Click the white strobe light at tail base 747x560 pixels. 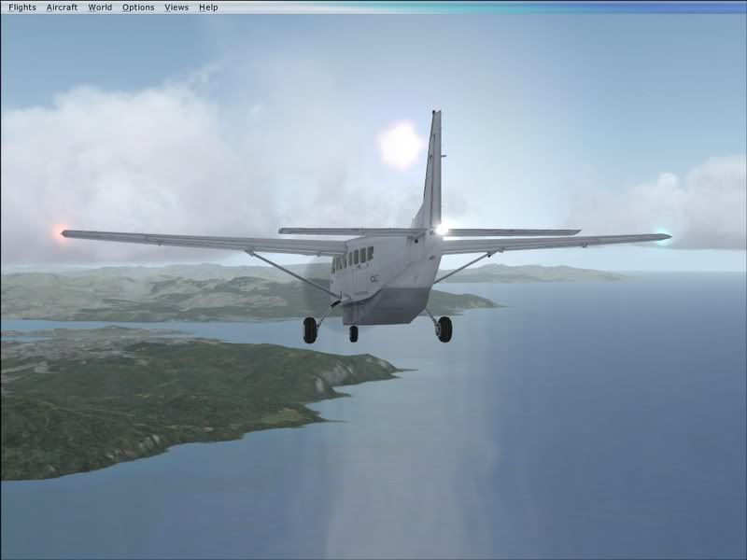click(441, 230)
